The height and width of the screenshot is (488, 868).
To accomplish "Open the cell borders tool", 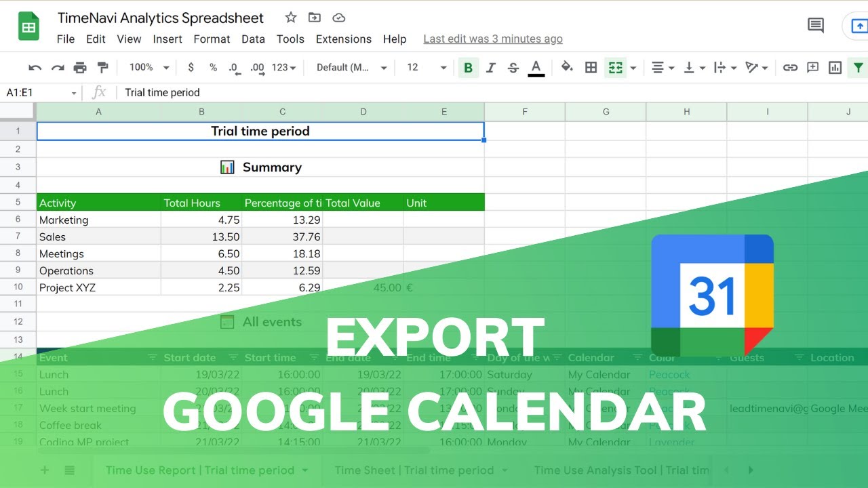I will pos(591,67).
